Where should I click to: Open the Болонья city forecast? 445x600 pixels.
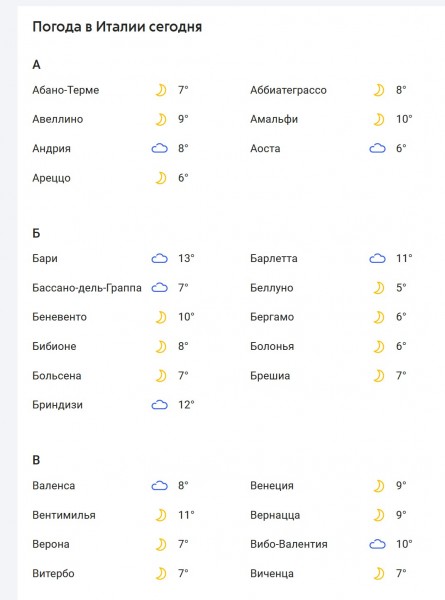pos(272,346)
